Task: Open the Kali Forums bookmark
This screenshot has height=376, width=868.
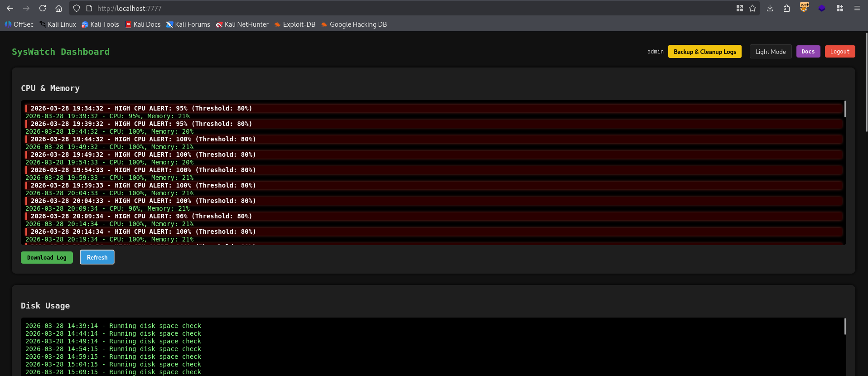Action: pos(188,24)
